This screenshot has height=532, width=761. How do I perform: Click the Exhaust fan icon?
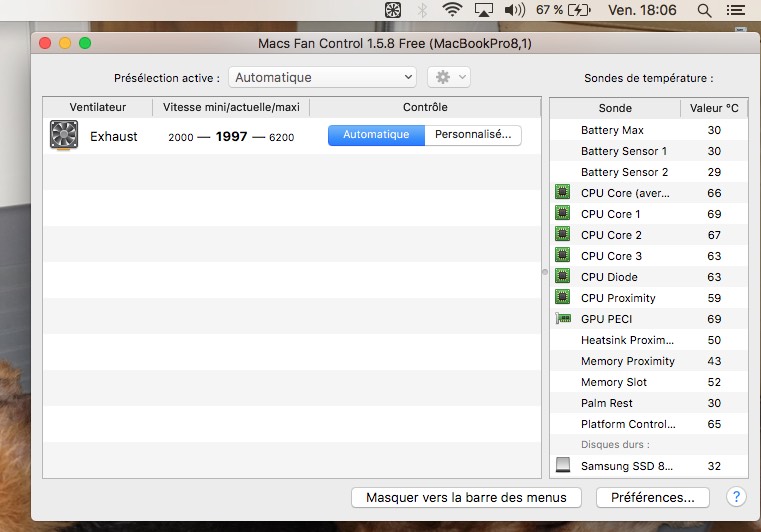(64, 135)
